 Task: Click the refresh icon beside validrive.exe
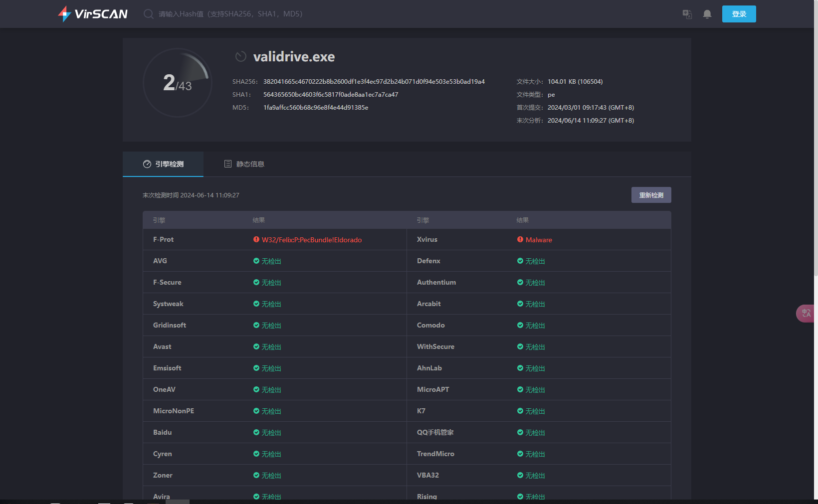pos(241,57)
